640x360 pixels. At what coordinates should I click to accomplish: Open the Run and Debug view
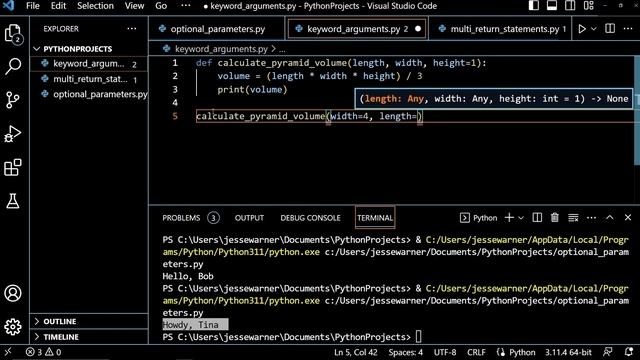click(13, 133)
